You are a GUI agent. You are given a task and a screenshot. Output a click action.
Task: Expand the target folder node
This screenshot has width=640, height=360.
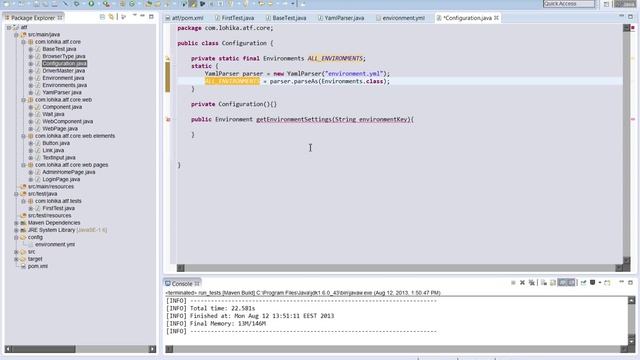point(16,259)
